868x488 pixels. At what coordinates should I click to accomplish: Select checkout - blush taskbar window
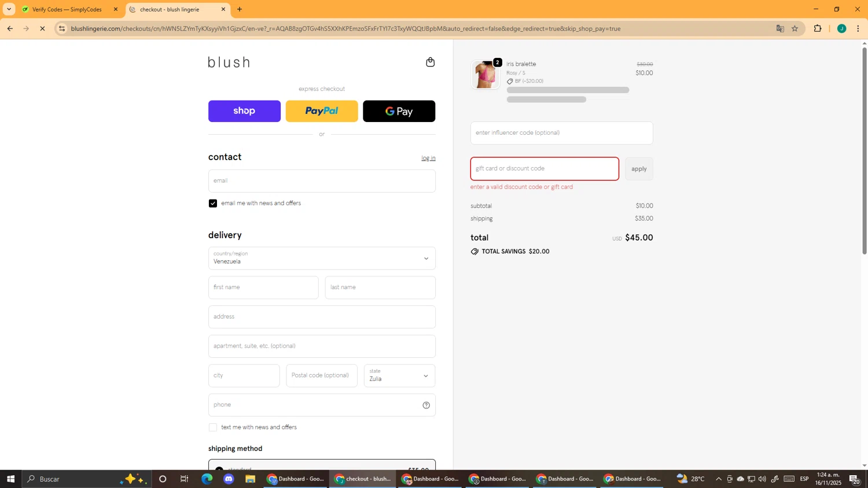(x=363, y=479)
